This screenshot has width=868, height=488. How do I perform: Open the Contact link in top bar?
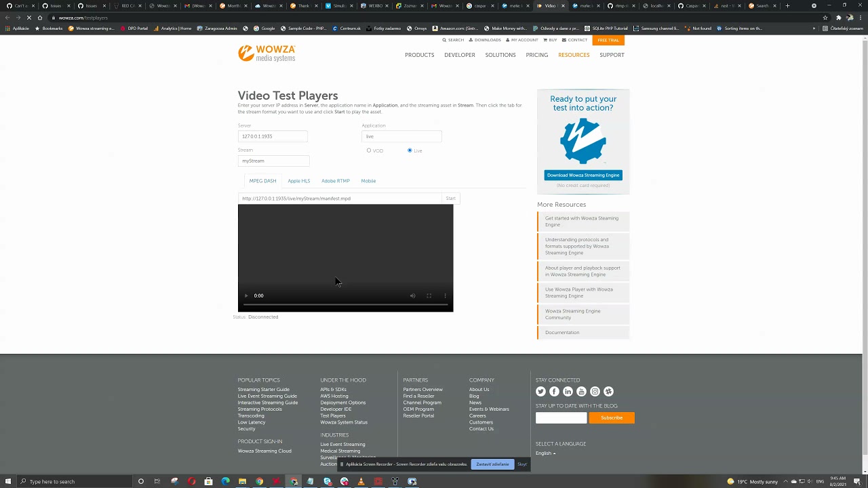[574, 40]
